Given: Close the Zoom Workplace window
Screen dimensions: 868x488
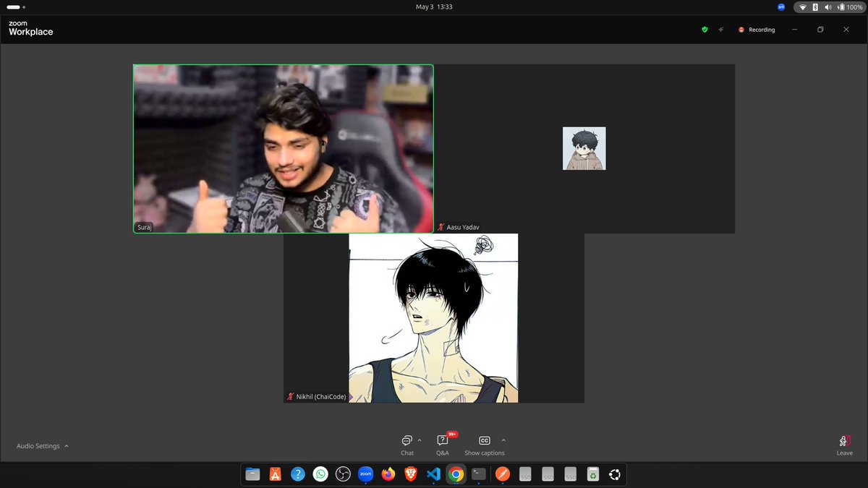Looking at the screenshot, I should coord(846,30).
